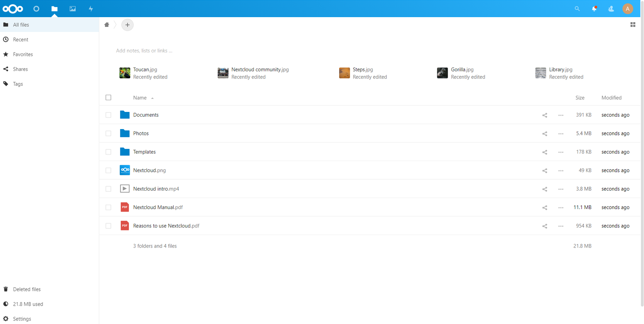This screenshot has width=644, height=324.
Task: Open the Contacts menu icon
Action: pyautogui.click(x=611, y=9)
